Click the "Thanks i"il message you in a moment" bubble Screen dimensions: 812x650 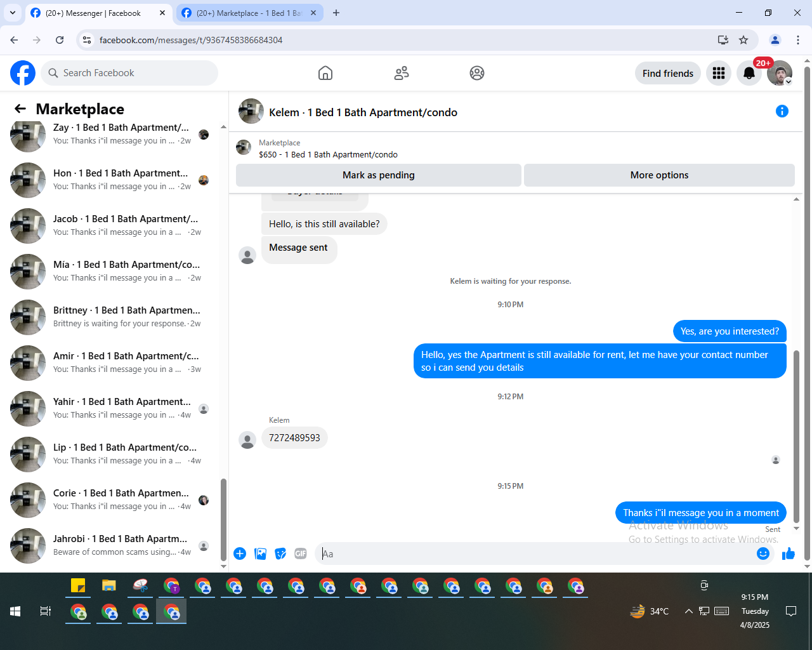pyautogui.click(x=701, y=513)
